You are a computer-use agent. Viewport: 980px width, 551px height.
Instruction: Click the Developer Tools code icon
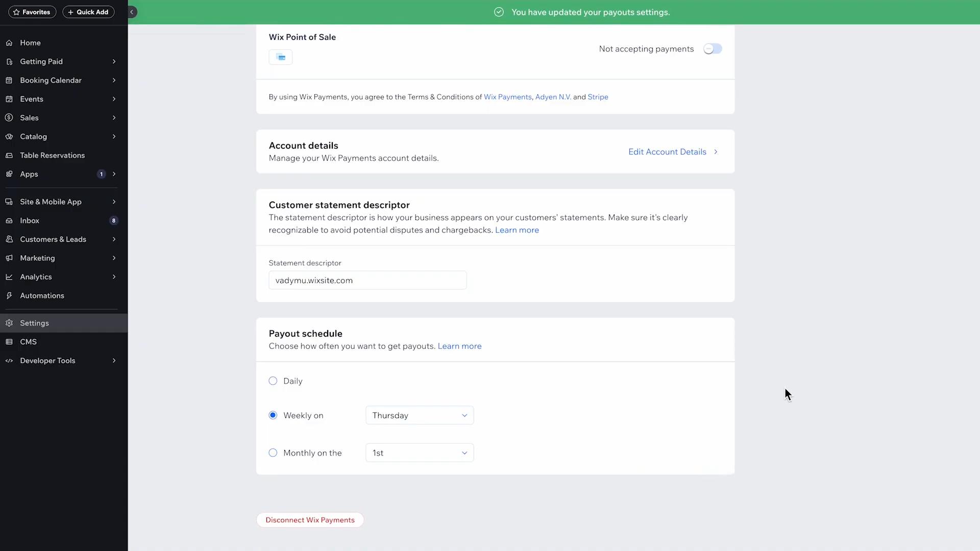coord(9,361)
